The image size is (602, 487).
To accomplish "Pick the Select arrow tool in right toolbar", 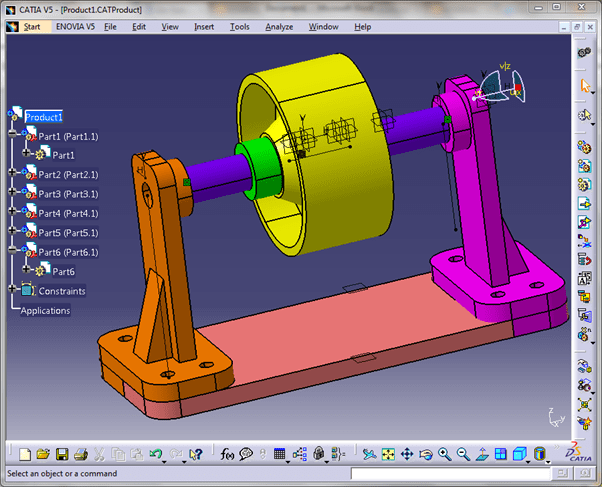I will [585, 86].
